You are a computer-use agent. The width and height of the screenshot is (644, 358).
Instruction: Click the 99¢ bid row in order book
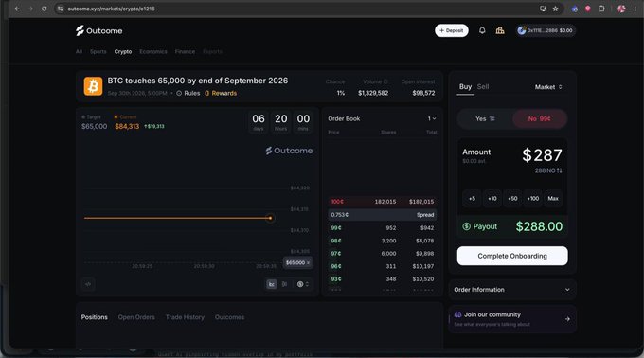[x=382, y=228]
